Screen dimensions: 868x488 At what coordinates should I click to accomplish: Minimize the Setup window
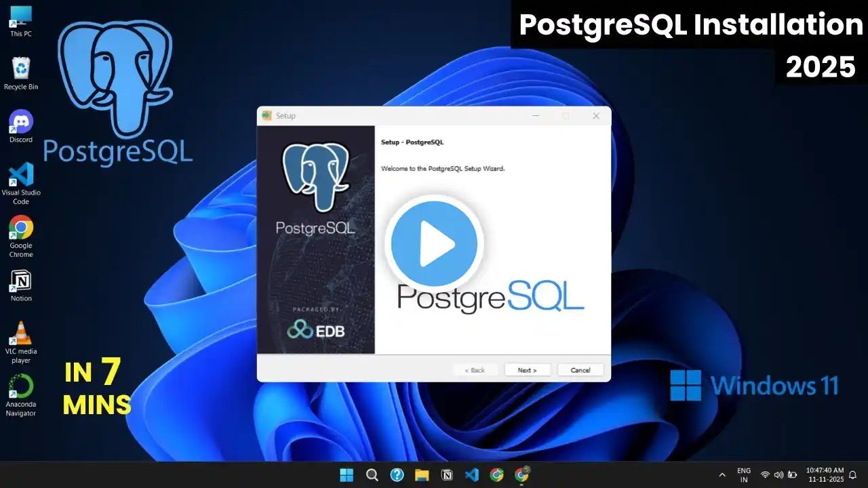click(x=536, y=116)
